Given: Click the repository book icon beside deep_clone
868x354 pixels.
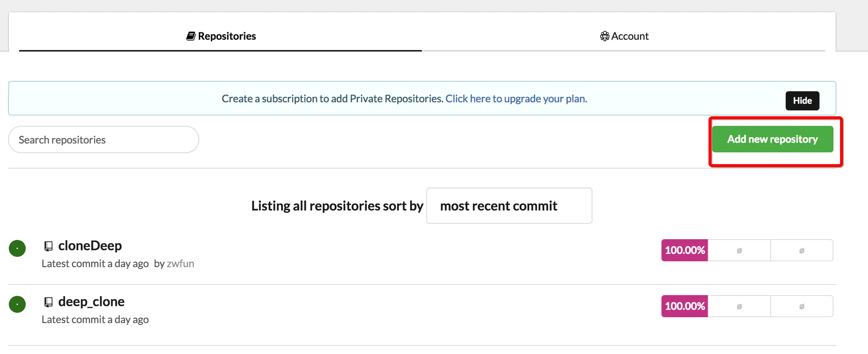Looking at the screenshot, I should coord(49,301).
